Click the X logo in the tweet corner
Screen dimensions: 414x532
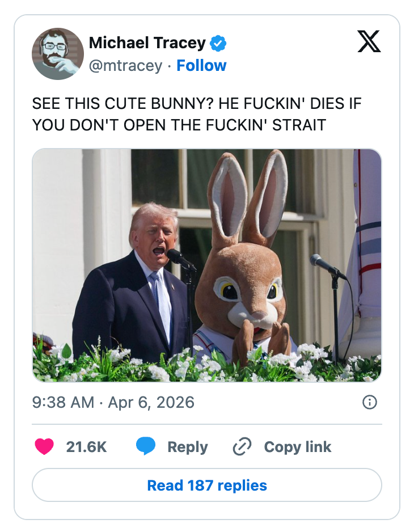(369, 43)
